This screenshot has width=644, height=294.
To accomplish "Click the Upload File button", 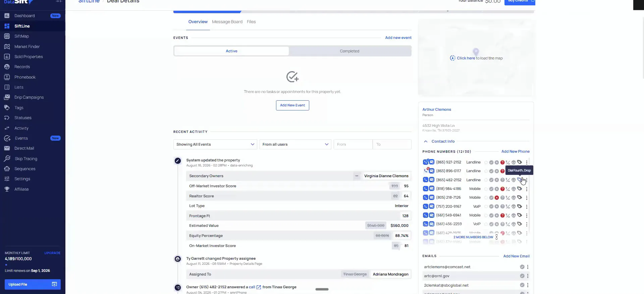I will [x=33, y=284].
